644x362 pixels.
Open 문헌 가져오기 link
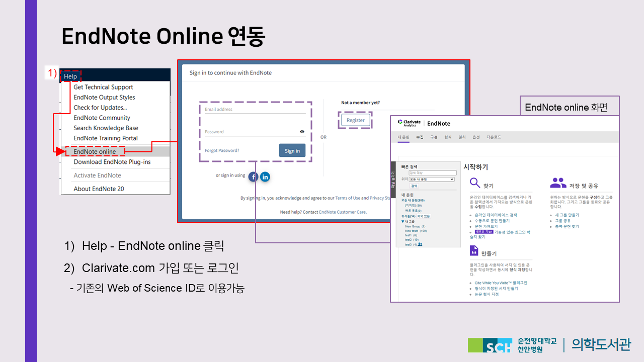point(486,227)
